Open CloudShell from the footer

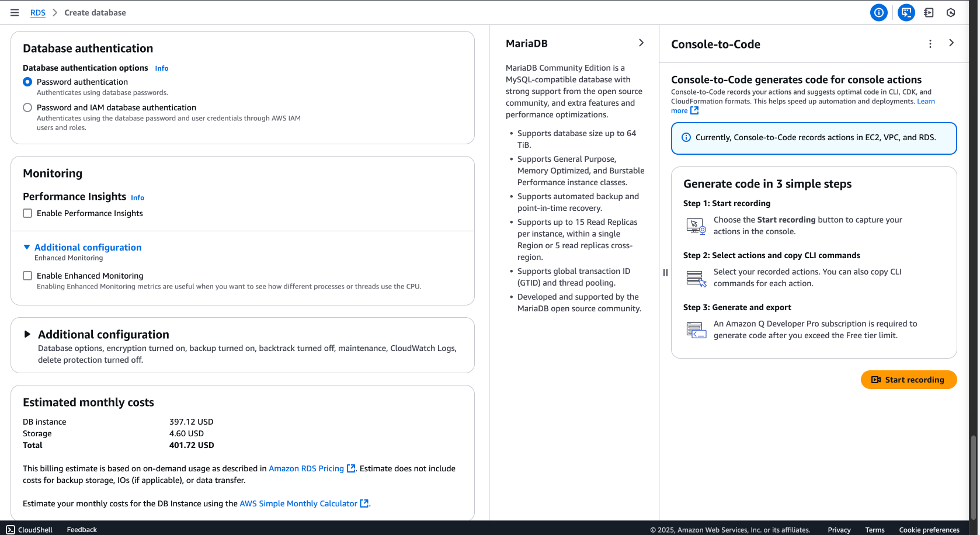coord(29,530)
